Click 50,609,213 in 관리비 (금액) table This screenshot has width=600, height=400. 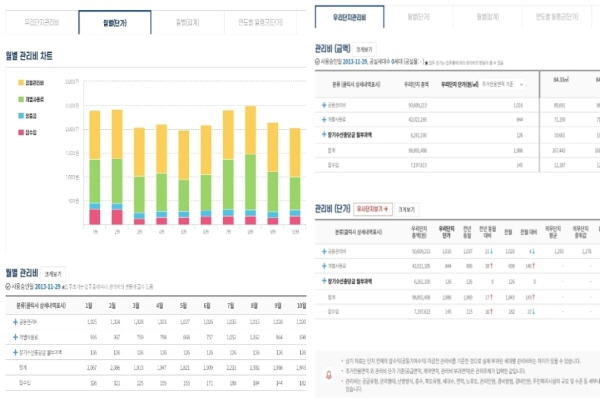417,105
